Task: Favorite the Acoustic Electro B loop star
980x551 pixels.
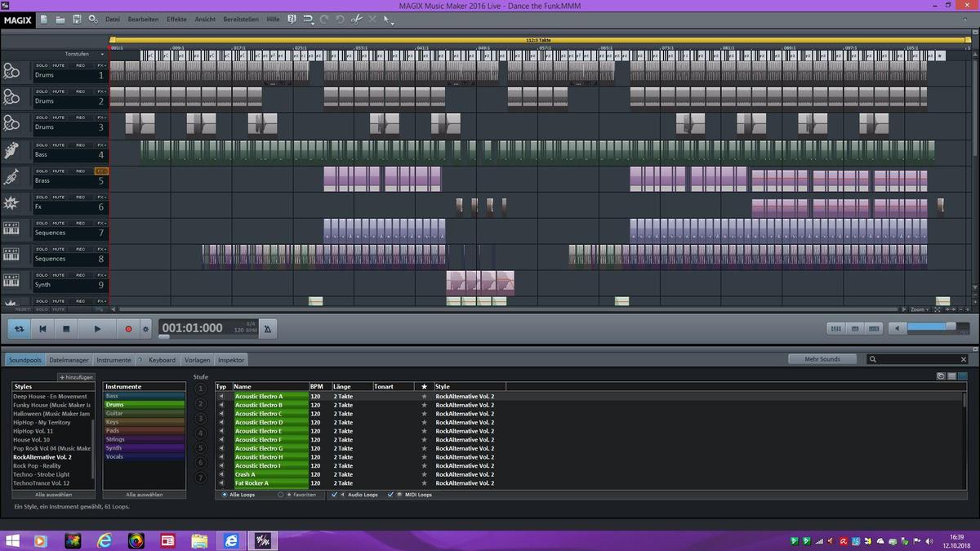Action: tap(424, 405)
